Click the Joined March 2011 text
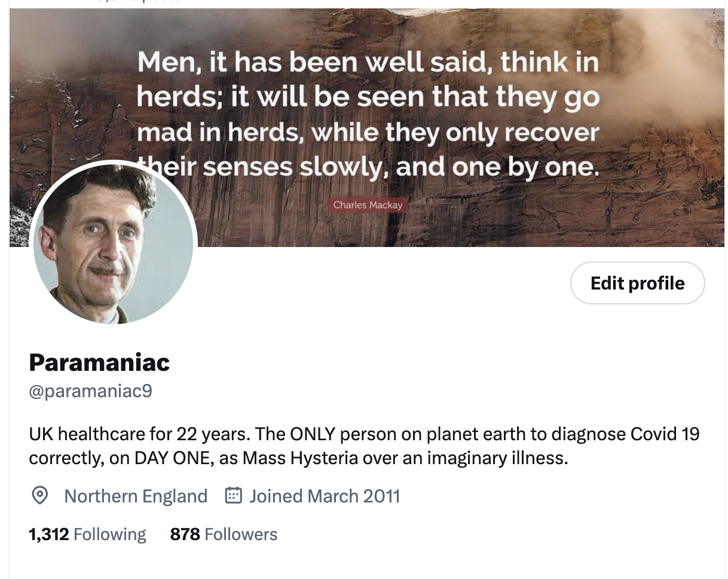This screenshot has height=579, width=728. coord(325,496)
